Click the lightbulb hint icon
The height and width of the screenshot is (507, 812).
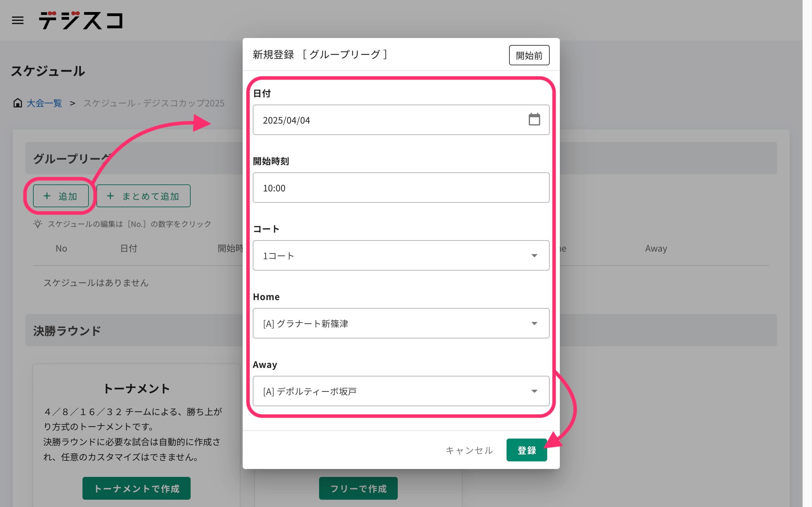point(37,224)
